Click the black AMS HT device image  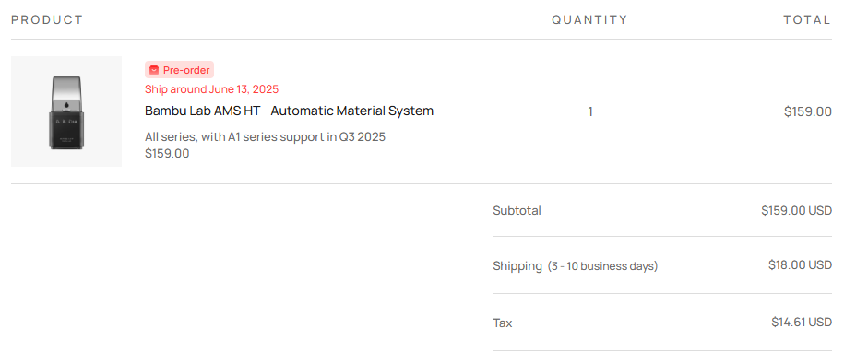tap(66, 112)
